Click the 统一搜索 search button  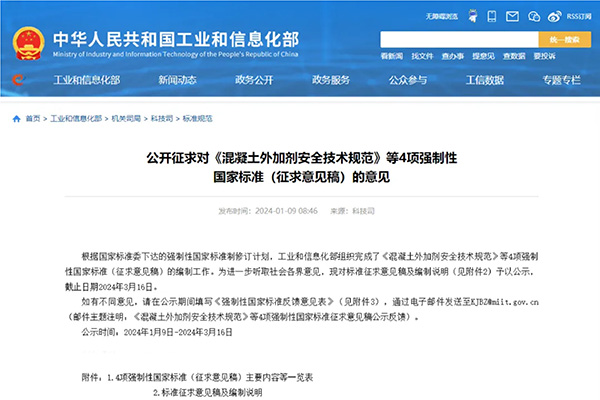pyautogui.click(x=564, y=39)
